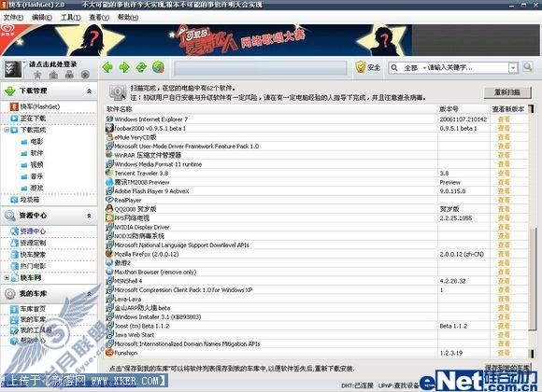Click 查看 link for Mozilla Firefox row
The height and width of the screenshot is (392, 542).
tap(504, 254)
